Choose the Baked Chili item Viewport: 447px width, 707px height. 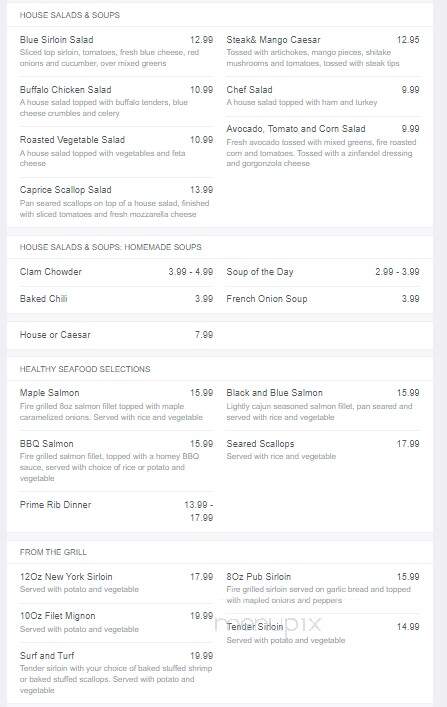[116, 298]
